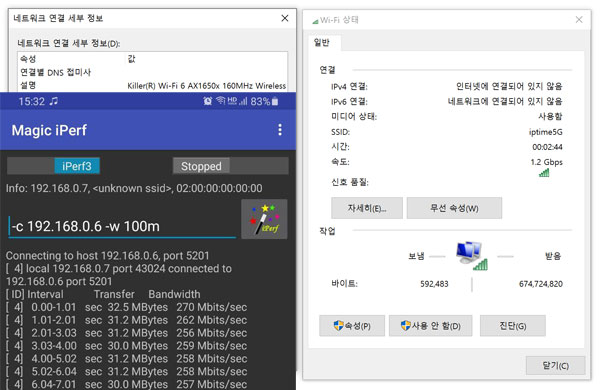Click the Killer(R) Wi-Fi 6 AX1650x value

click(x=207, y=86)
